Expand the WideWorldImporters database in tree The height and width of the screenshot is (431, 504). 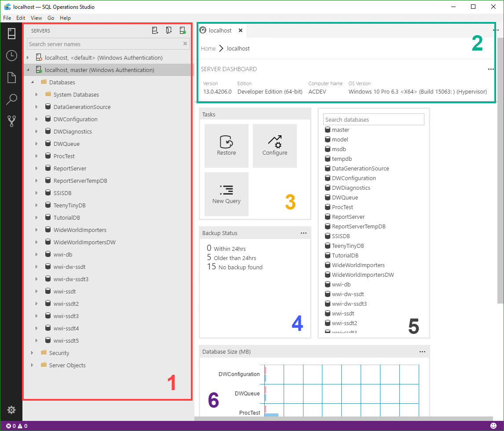coord(37,230)
